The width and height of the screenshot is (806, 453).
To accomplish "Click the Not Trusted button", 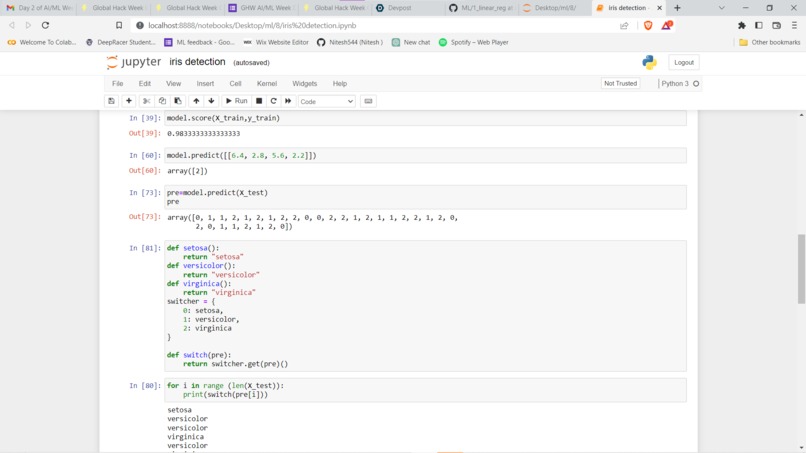I will tap(620, 83).
